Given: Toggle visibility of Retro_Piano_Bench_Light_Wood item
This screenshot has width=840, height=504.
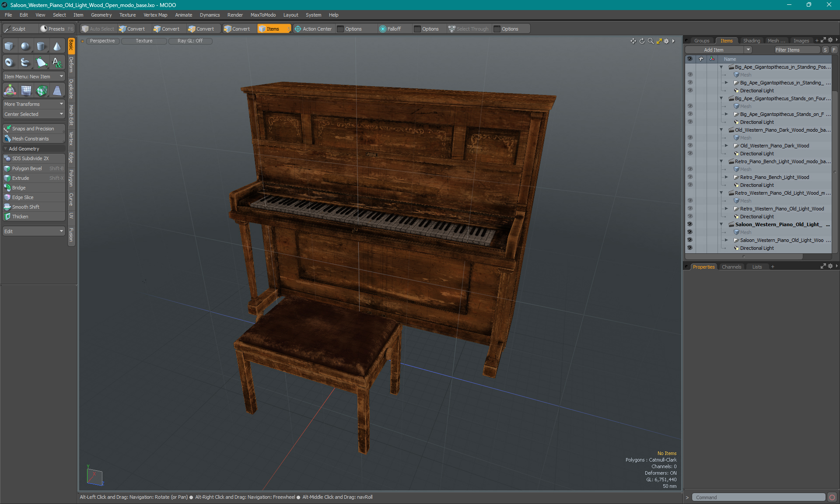Looking at the screenshot, I should click(x=690, y=177).
